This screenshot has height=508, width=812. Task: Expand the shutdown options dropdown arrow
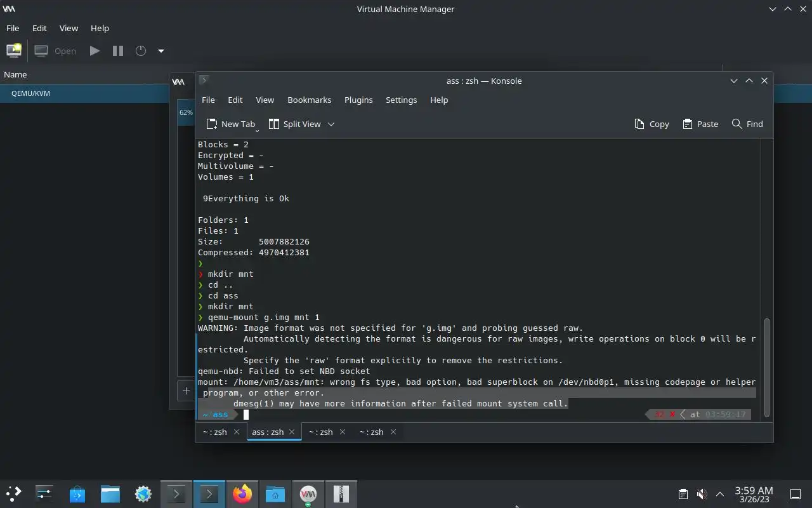(161, 51)
